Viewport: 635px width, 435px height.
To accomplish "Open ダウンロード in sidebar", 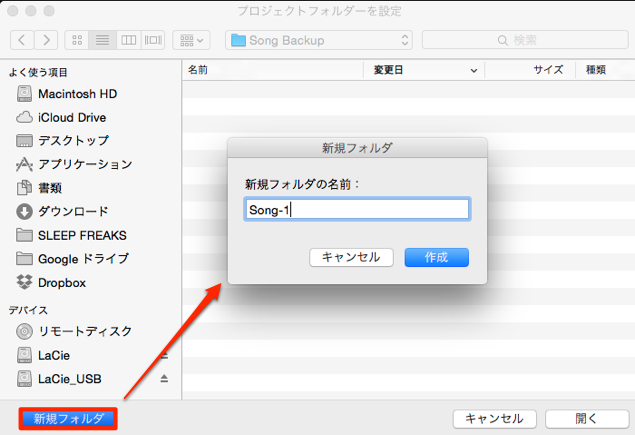I will click(62, 211).
